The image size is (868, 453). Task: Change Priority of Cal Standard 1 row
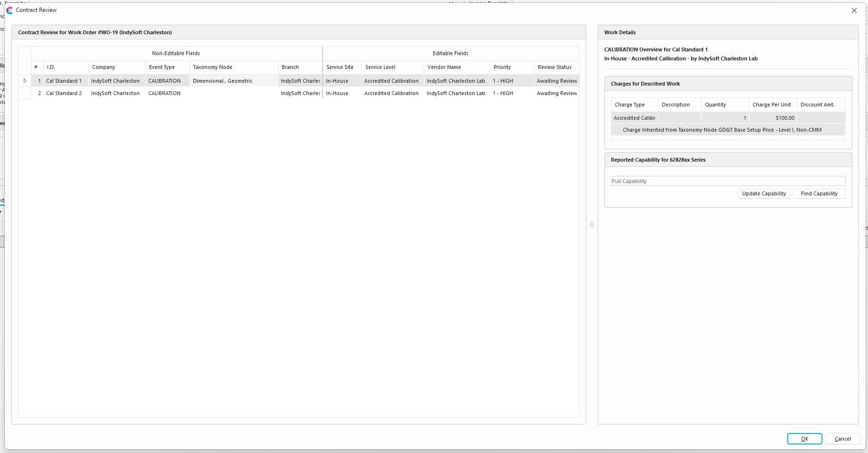click(510, 81)
